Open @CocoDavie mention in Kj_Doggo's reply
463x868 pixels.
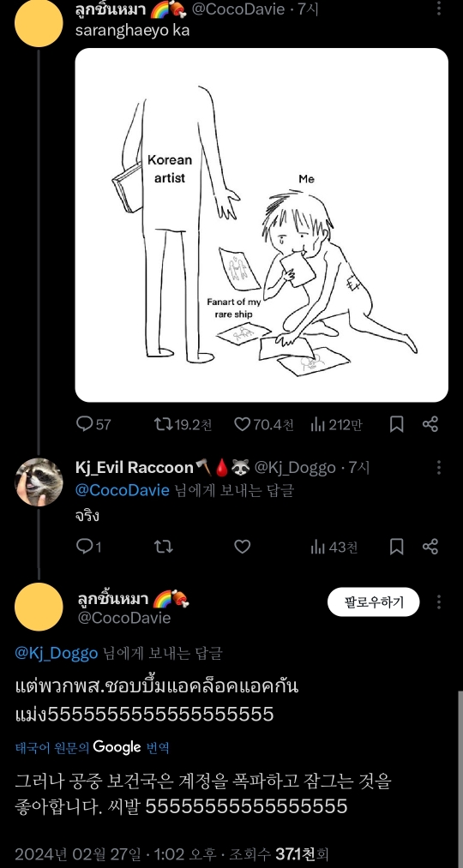[x=122, y=490]
